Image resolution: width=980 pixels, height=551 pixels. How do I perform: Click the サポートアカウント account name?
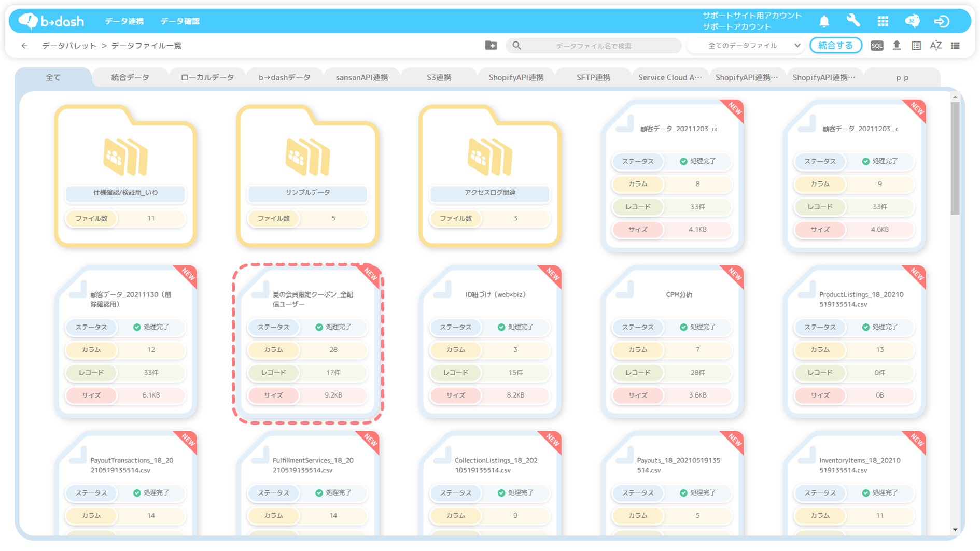tap(737, 26)
